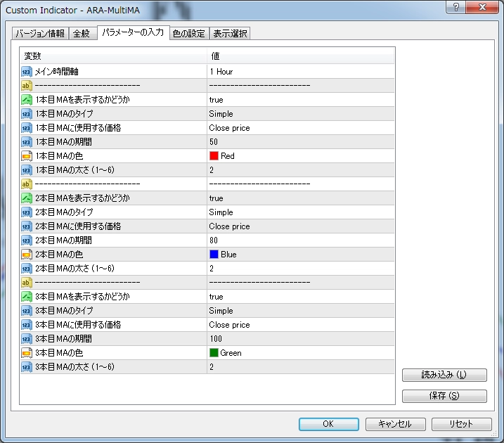Click the integer icon beside 2本目MAの太さ
This screenshot has height=443, width=504.
coord(27,269)
